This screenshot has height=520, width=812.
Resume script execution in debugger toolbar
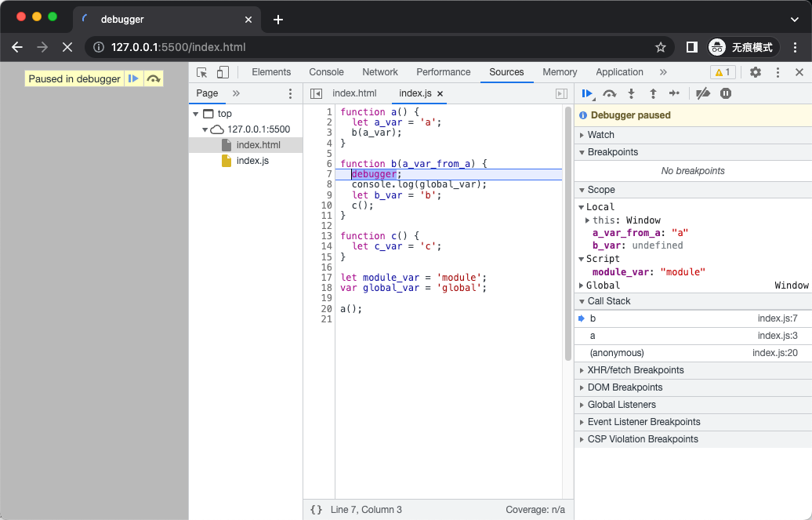(x=587, y=94)
